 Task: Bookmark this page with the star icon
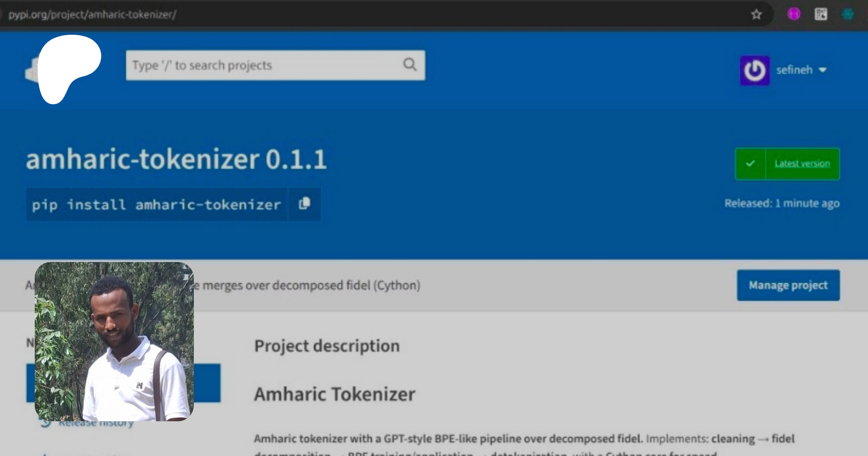[756, 14]
